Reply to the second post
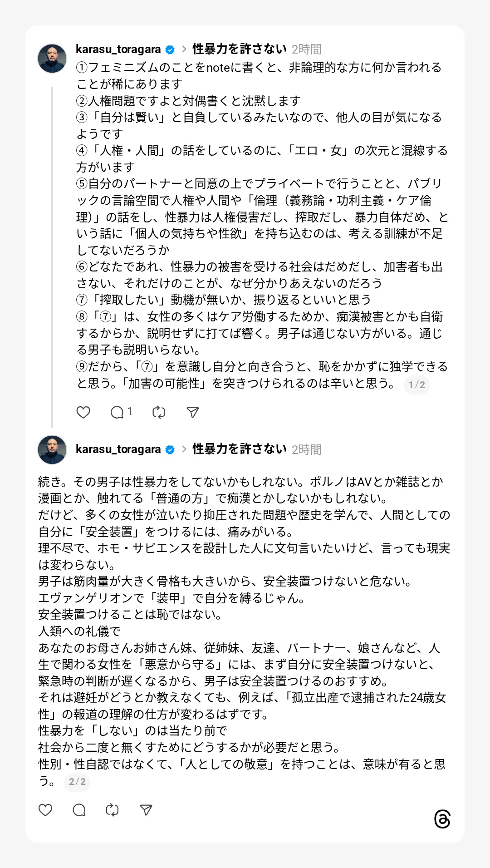This screenshot has height=868, width=490. (79, 810)
